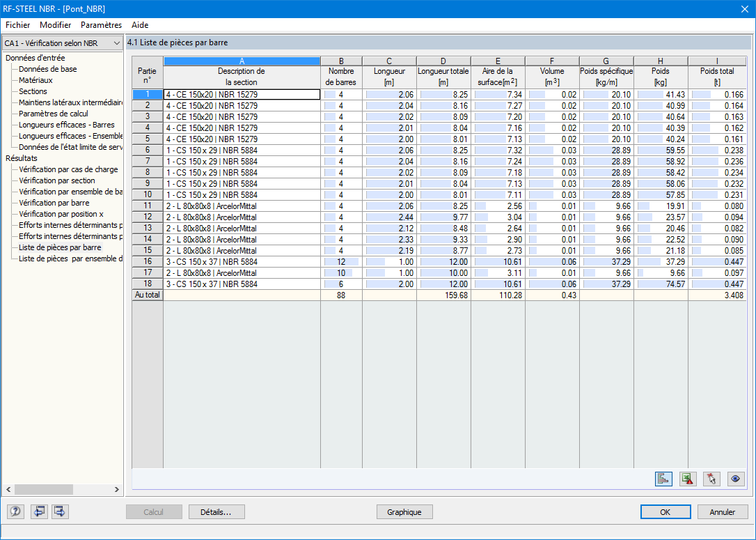
Task: Click column B Nombre de barres header
Action: tap(341, 77)
